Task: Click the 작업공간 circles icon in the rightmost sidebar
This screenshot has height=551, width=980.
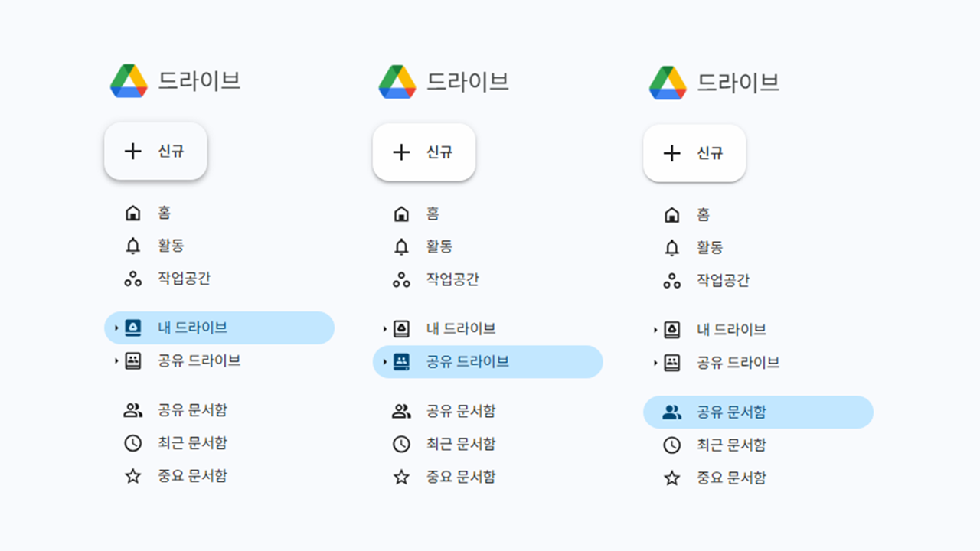Action: click(671, 281)
